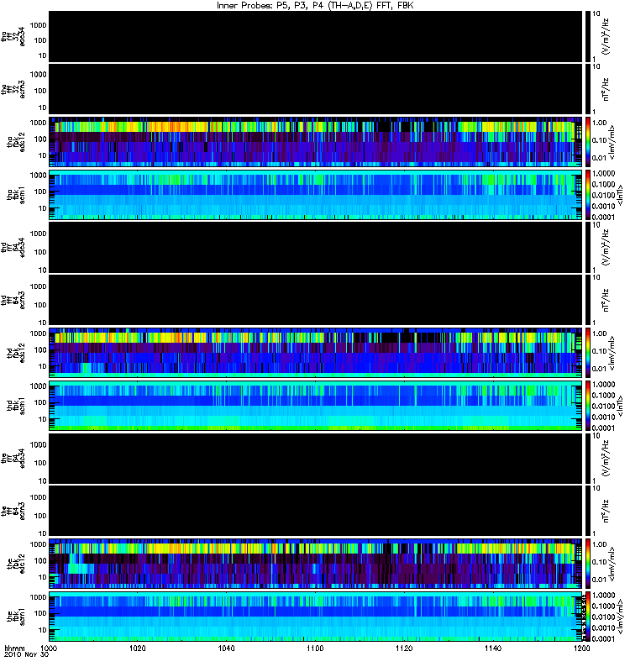Click the 'tha fff 32 scm3' panel label

[13, 90]
